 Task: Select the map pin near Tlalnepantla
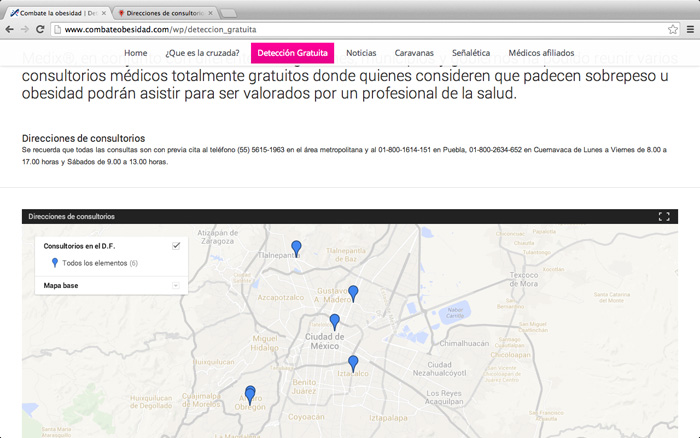click(296, 248)
